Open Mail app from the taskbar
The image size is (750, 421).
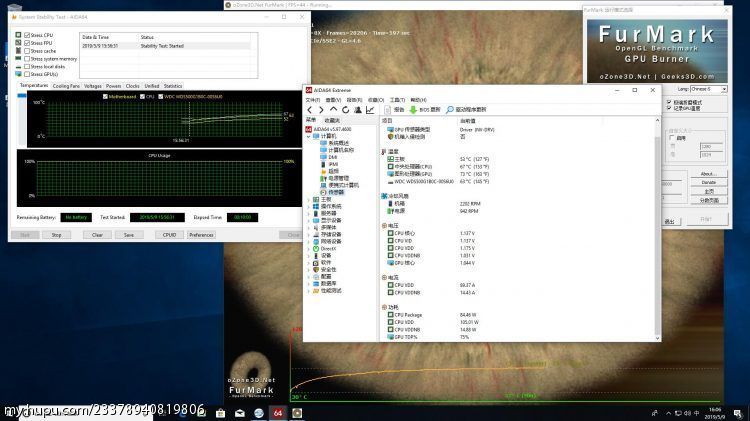(240, 413)
